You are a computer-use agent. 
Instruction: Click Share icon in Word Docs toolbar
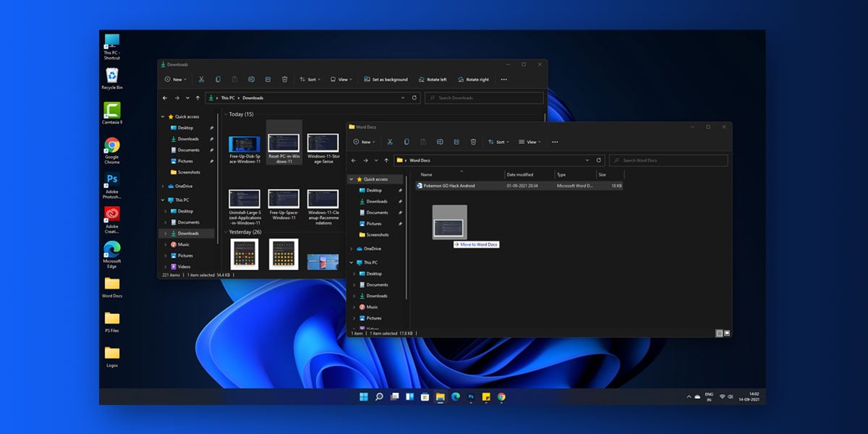point(456,142)
